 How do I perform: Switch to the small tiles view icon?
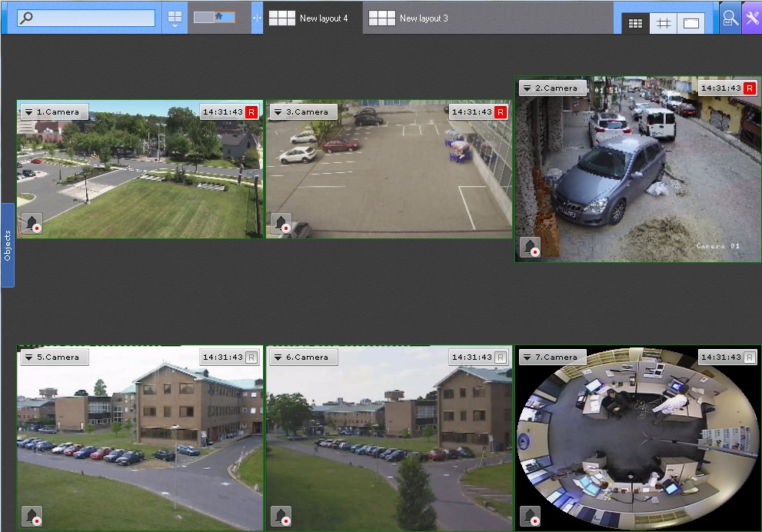click(635, 23)
